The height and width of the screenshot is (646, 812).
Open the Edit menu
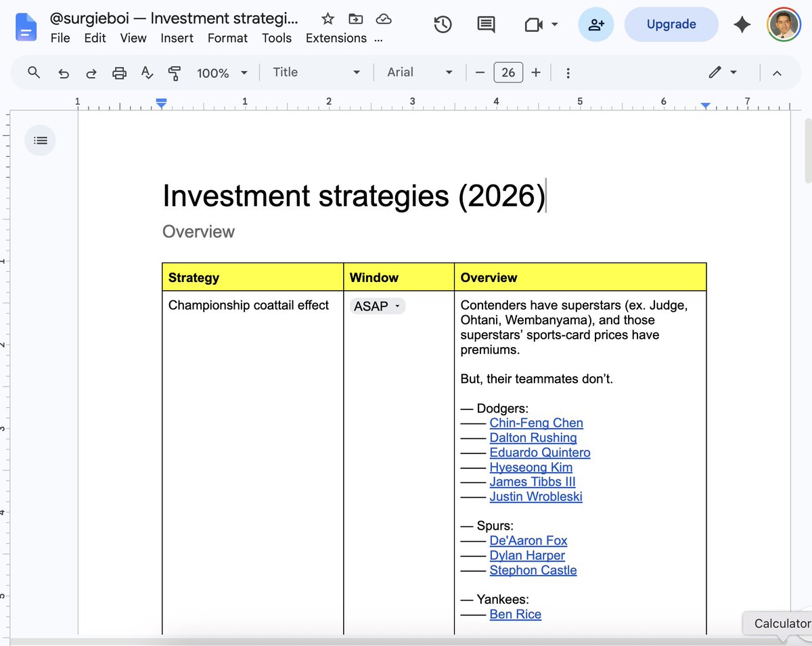click(x=95, y=38)
